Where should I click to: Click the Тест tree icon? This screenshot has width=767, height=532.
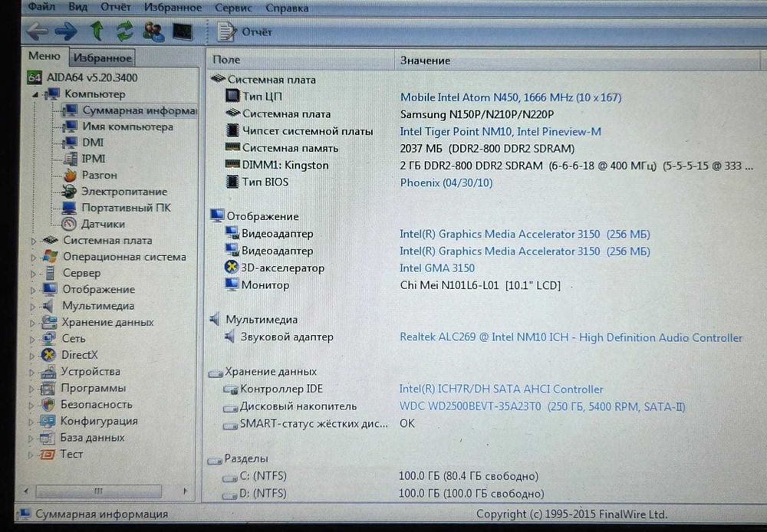pyautogui.click(x=47, y=455)
